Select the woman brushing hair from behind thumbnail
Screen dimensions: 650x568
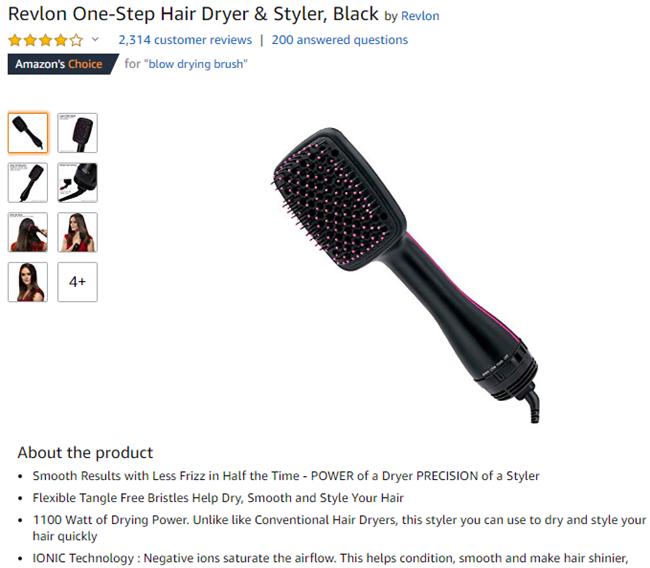pyautogui.click(x=28, y=232)
